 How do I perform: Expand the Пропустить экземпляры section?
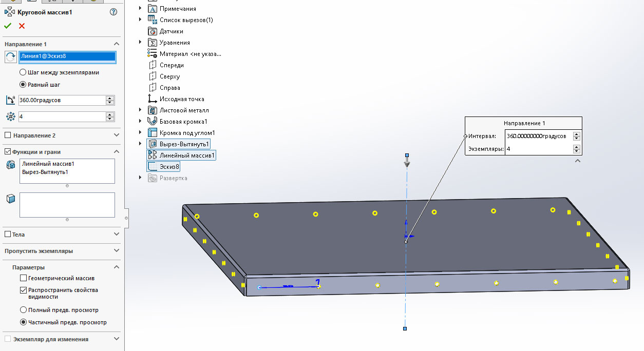[x=117, y=251]
